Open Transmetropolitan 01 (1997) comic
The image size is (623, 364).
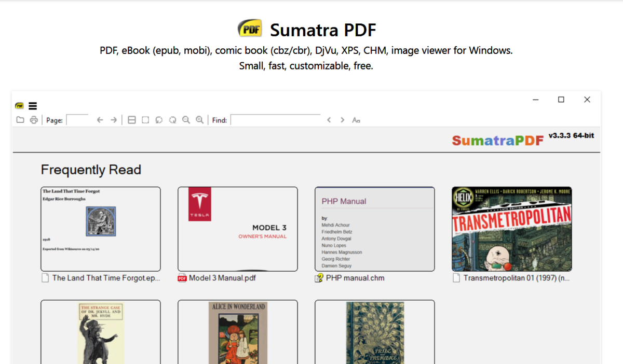point(511,228)
